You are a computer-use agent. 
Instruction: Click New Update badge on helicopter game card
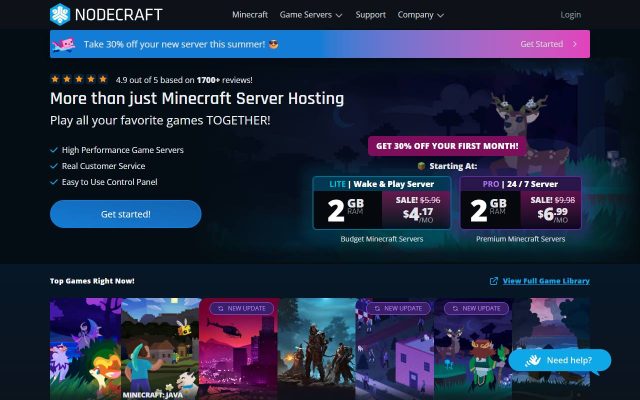(242, 309)
